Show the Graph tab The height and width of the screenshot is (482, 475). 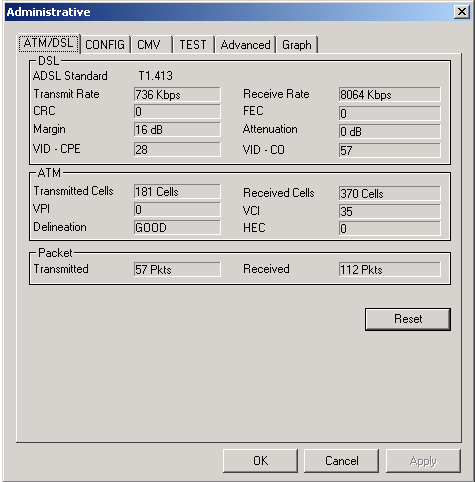tap(297, 45)
